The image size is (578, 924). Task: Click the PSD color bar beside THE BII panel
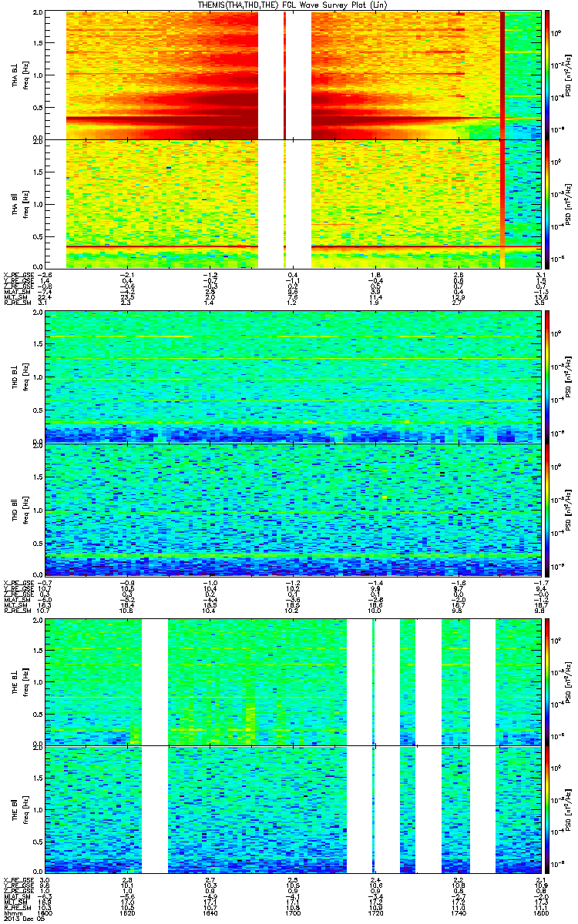click(x=547, y=810)
